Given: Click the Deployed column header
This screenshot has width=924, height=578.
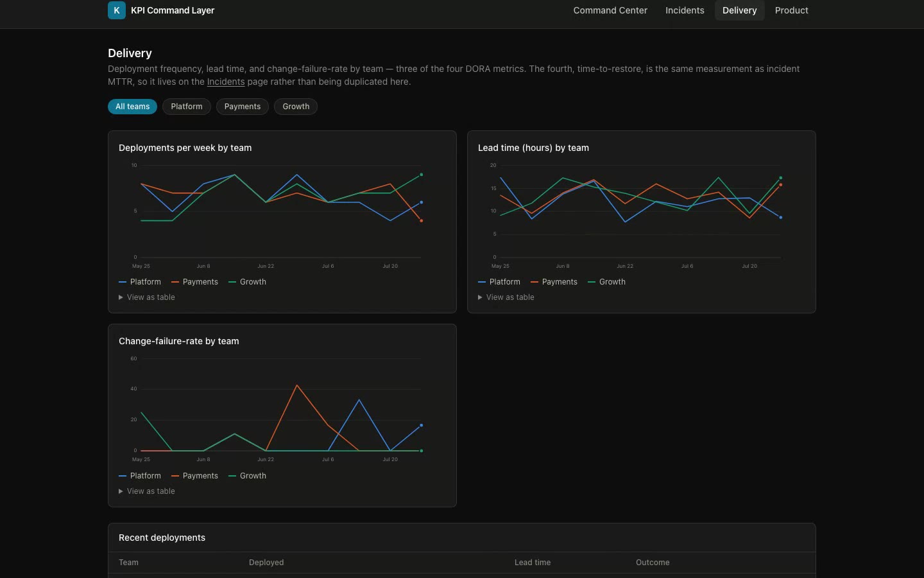Looking at the screenshot, I should 266,563.
